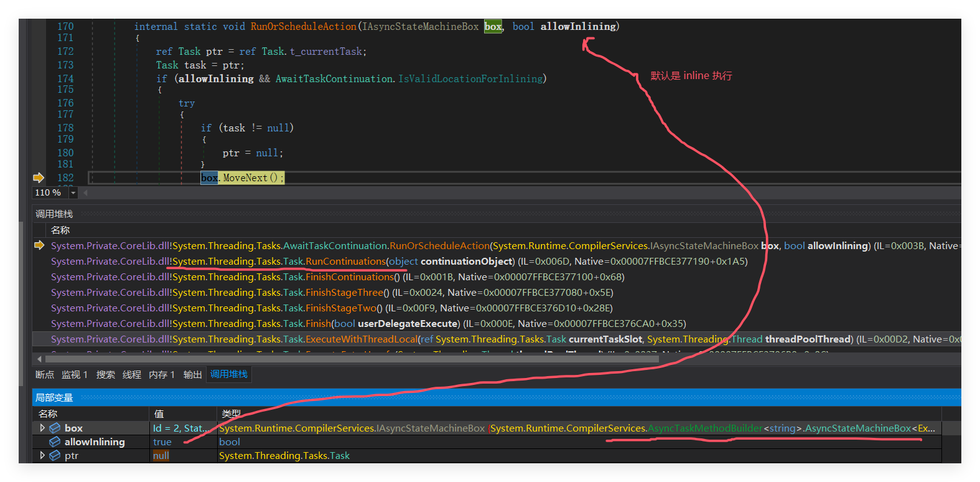Open the 110 % zoom dropdown
Screen dimensions: 980x482
coord(73,193)
